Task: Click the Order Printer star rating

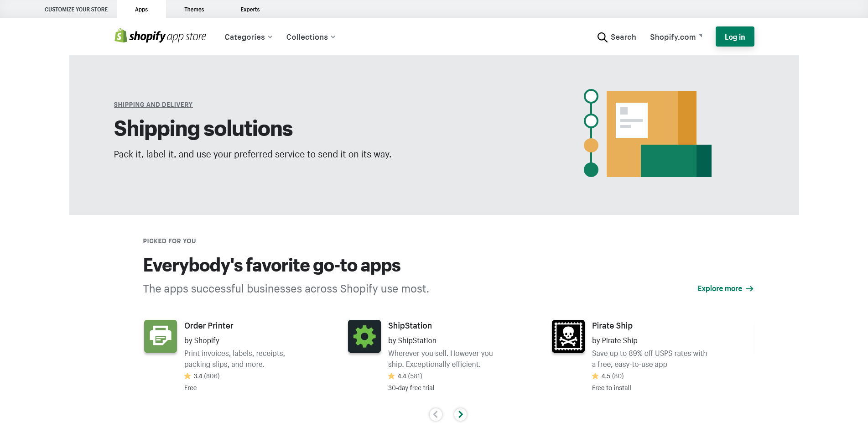Action: click(x=202, y=376)
